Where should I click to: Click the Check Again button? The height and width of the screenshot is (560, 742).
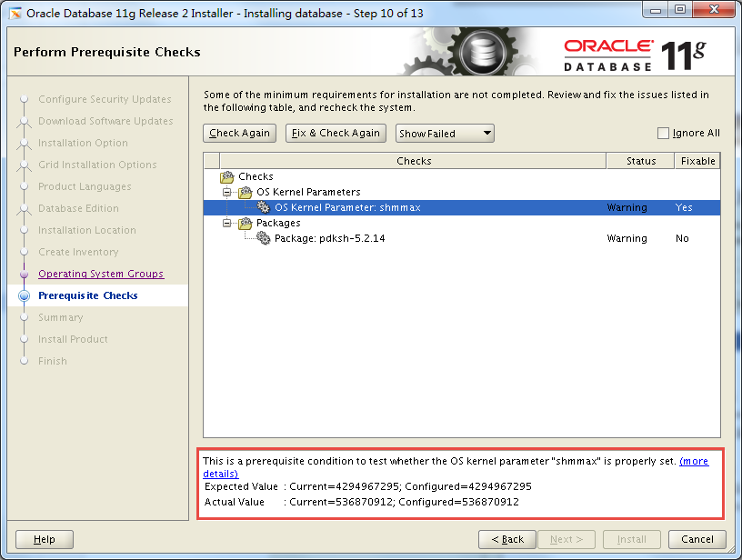click(239, 133)
